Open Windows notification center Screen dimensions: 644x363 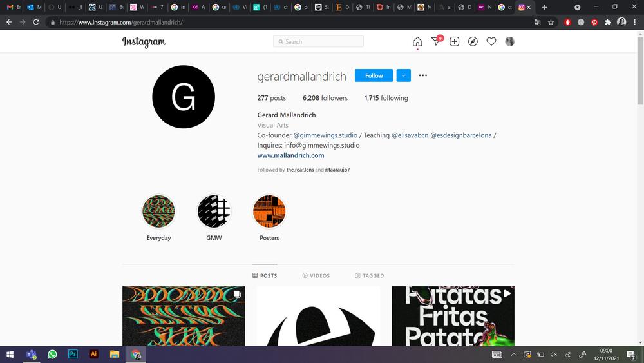(x=632, y=355)
